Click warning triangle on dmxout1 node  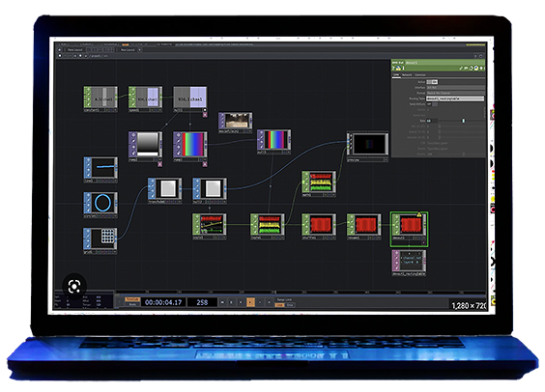[x=419, y=214]
